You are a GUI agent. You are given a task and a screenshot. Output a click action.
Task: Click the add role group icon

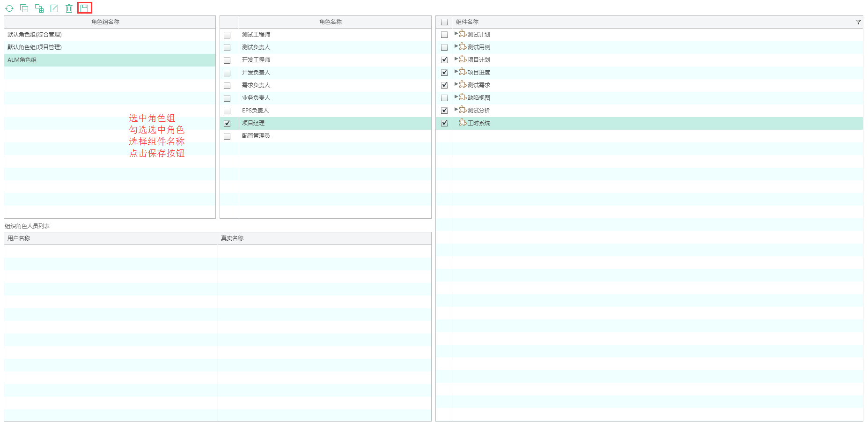[24, 8]
